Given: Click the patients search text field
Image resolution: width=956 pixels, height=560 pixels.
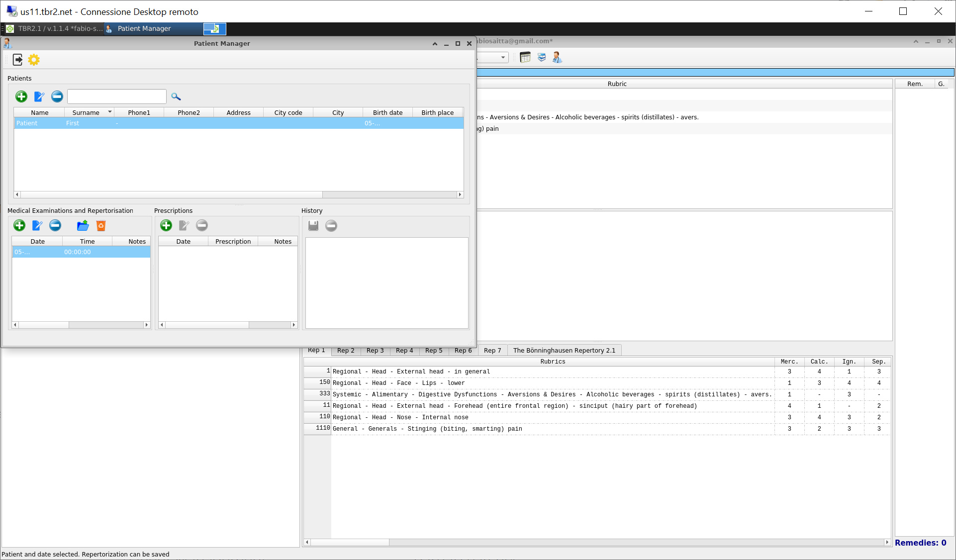Looking at the screenshot, I should [117, 96].
